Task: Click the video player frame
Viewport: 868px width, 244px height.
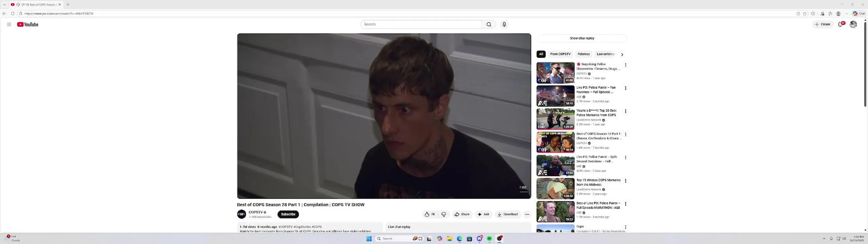Action: 384,116
